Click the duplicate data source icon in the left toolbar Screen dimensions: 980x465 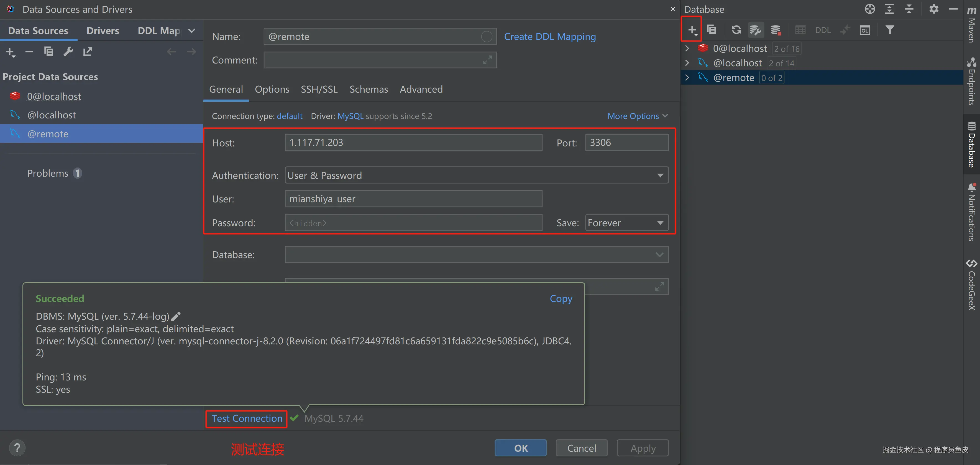coord(48,51)
